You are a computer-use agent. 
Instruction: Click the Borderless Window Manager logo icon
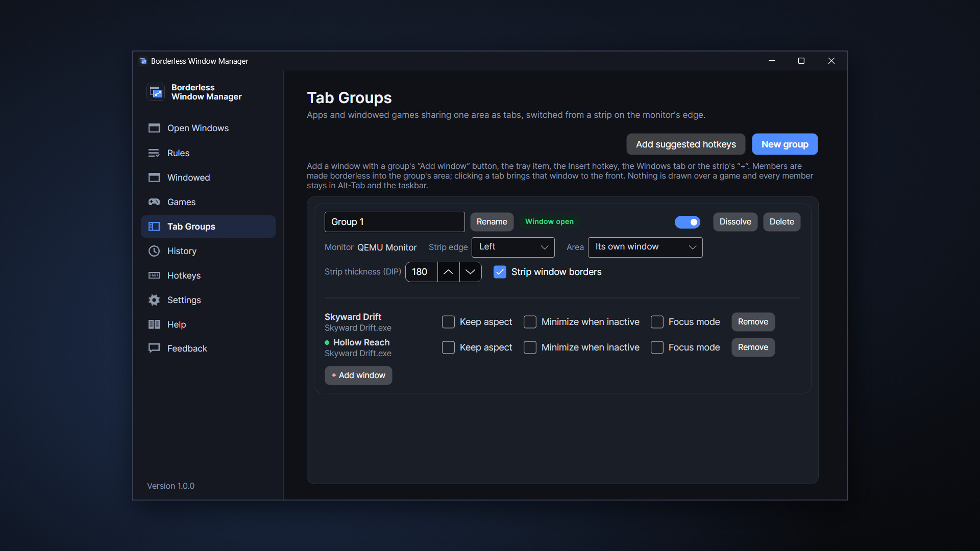[156, 92]
